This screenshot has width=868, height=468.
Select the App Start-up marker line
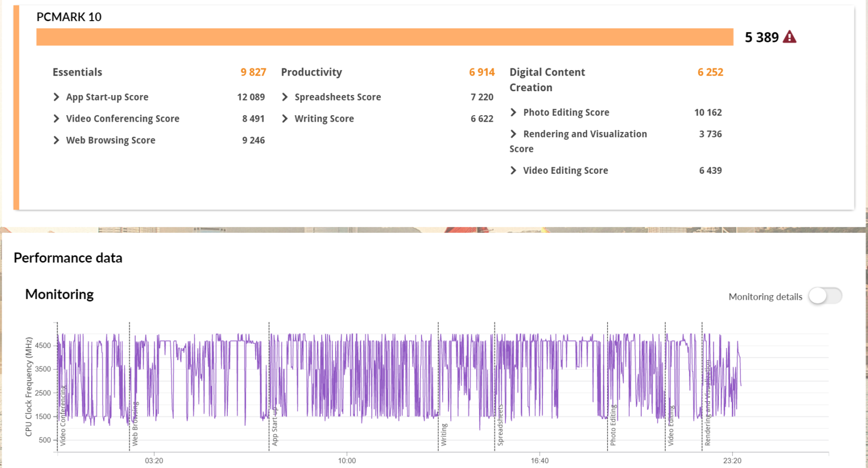[x=275, y=426]
